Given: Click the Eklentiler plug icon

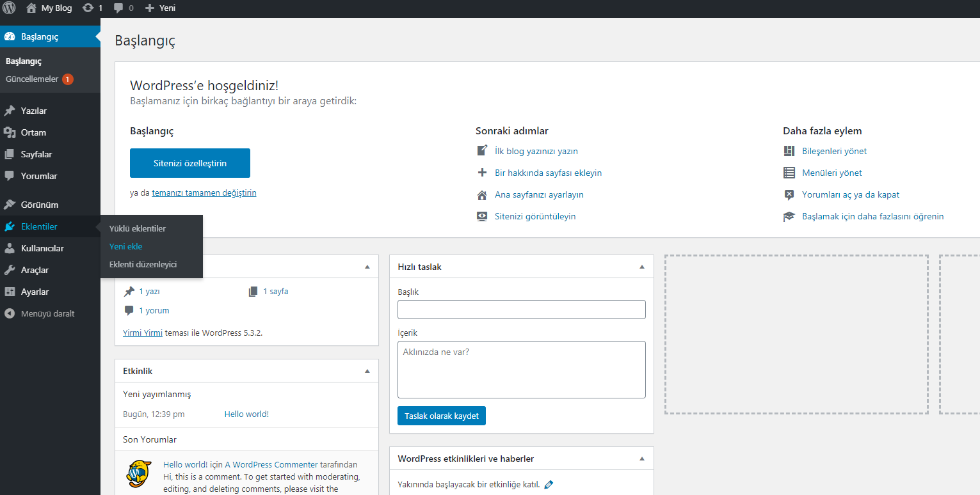Looking at the screenshot, I should (10, 226).
